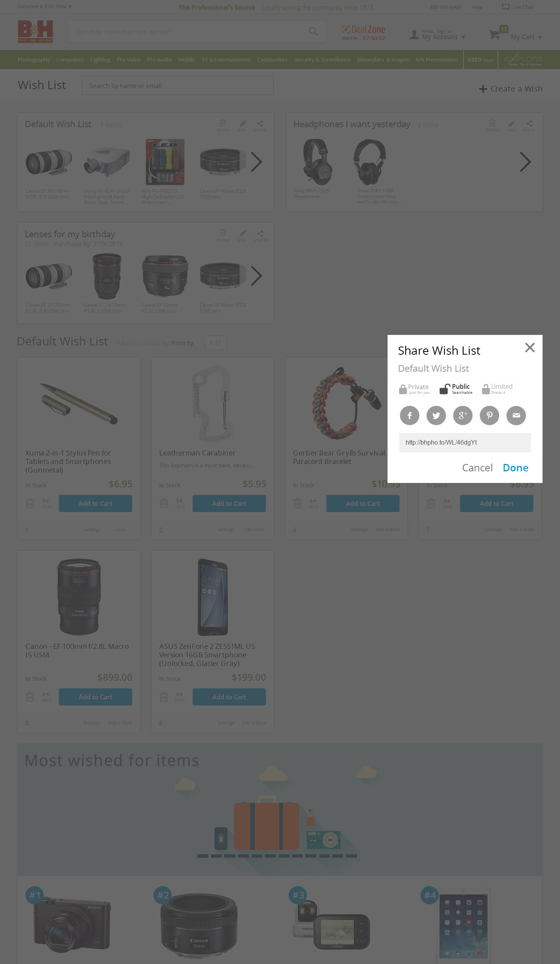Viewport: 560px width, 964px height.
Task: Open the Photography menu
Action: point(34,60)
